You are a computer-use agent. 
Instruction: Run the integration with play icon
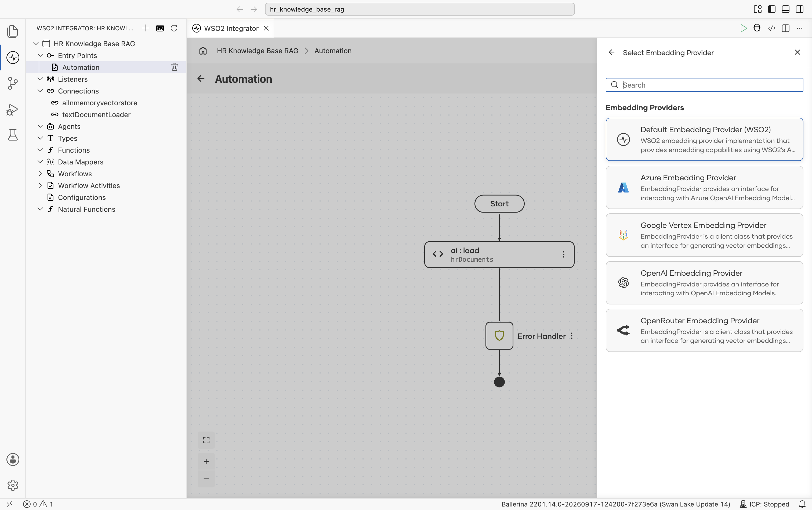[743, 28]
